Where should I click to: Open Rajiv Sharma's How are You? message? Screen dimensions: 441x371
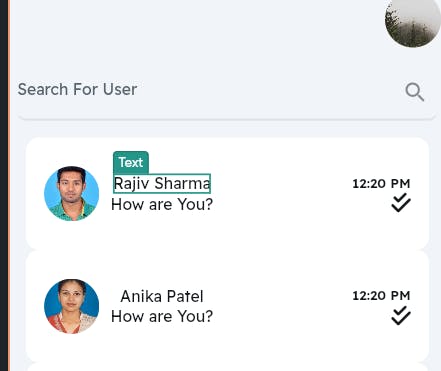click(162, 204)
